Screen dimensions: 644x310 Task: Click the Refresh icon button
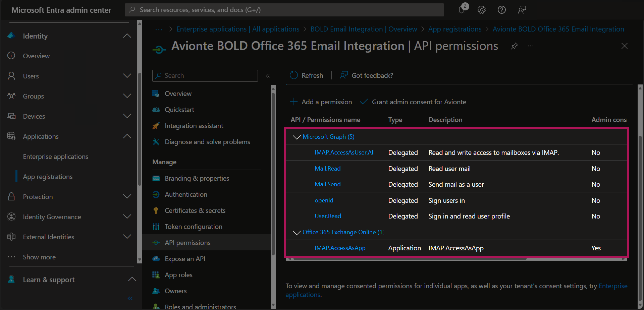294,75
